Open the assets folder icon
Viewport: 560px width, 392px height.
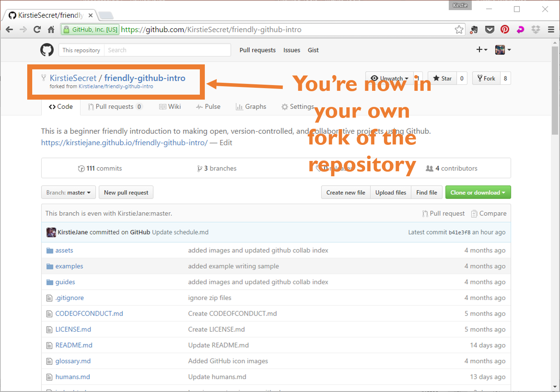pos(50,251)
